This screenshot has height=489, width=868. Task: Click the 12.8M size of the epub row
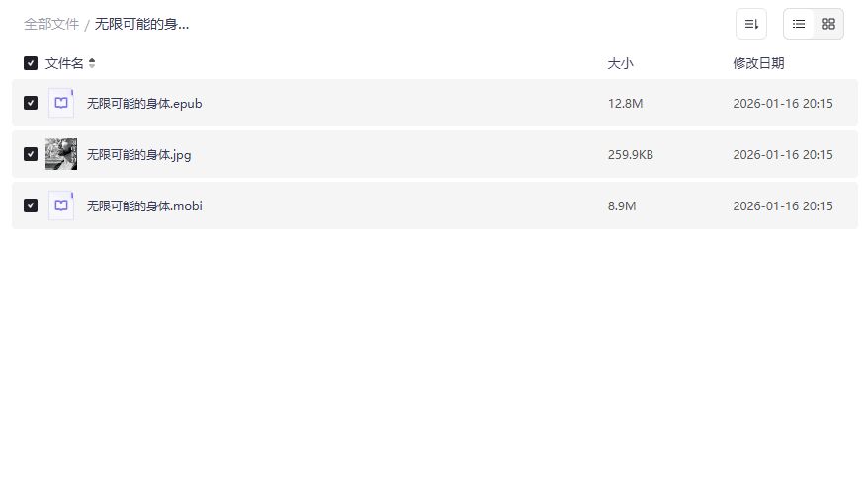click(x=626, y=103)
